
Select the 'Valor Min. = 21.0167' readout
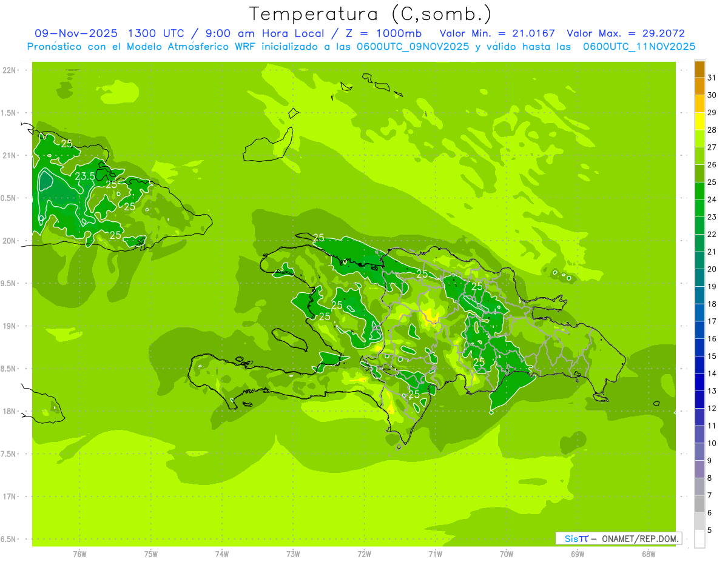[x=497, y=33]
